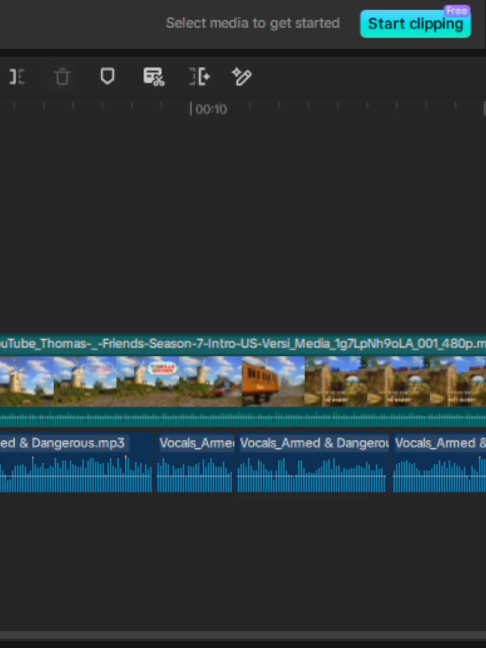Select the 'Vocals_Armed & Dangerou' audio clip
Image resolution: width=486 pixels, height=648 pixels.
[x=312, y=463]
